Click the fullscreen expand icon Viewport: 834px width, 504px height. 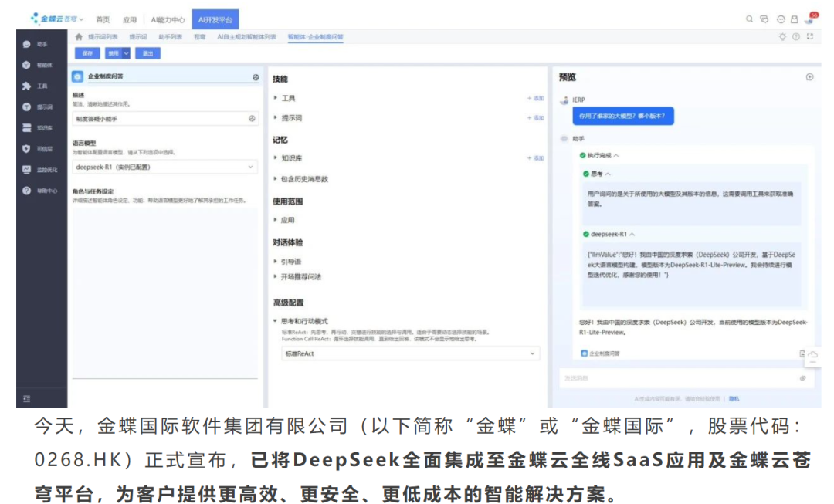(x=810, y=37)
